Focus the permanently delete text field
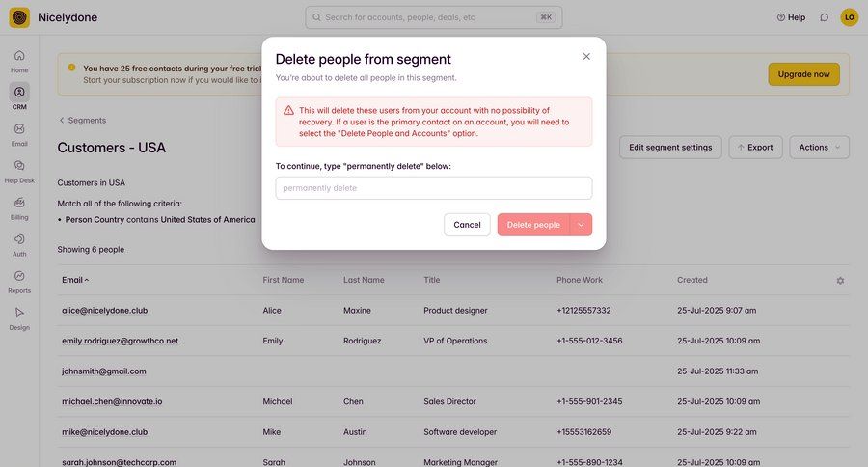This screenshot has height=467, width=868. (x=434, y=188)
